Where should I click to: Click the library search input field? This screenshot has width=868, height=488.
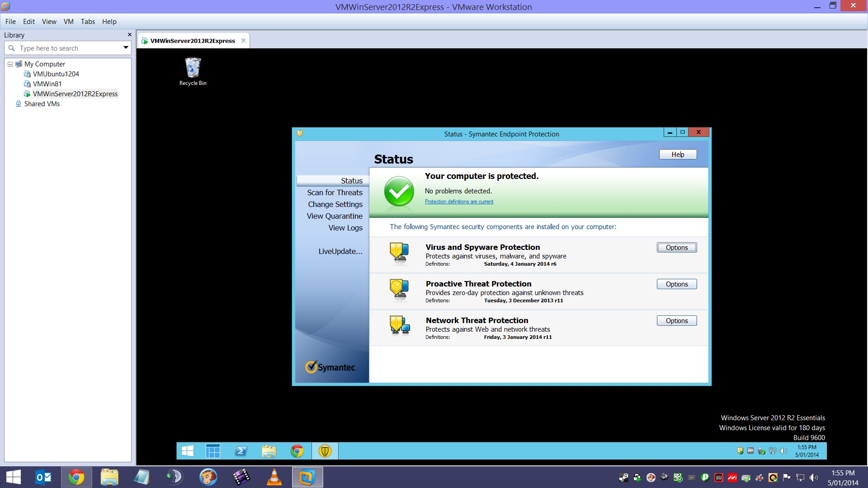[x=68, y=48]
